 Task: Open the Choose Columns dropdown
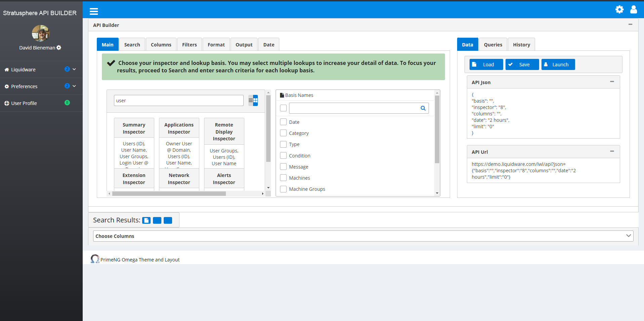coord(363,236)
